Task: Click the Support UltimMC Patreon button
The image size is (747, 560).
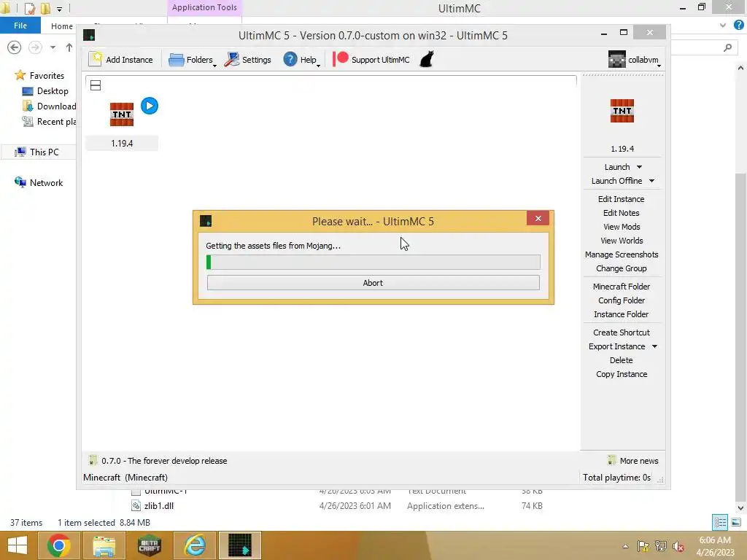Action: coord(371,60)
